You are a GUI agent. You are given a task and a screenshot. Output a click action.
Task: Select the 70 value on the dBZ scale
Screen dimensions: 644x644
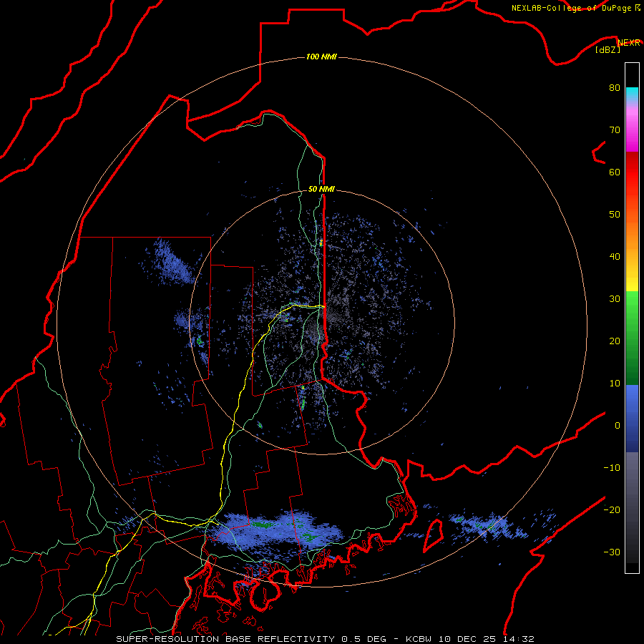click(615, 130)
